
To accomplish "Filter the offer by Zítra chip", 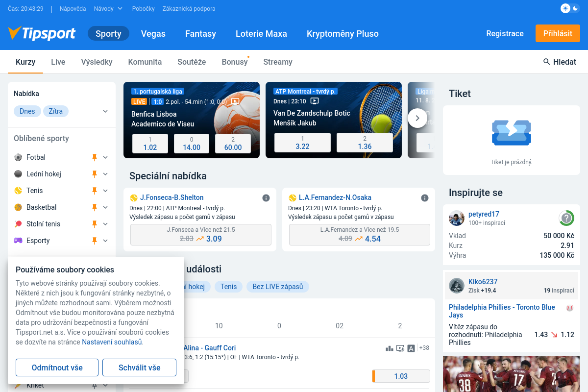I will click(56, 111).
